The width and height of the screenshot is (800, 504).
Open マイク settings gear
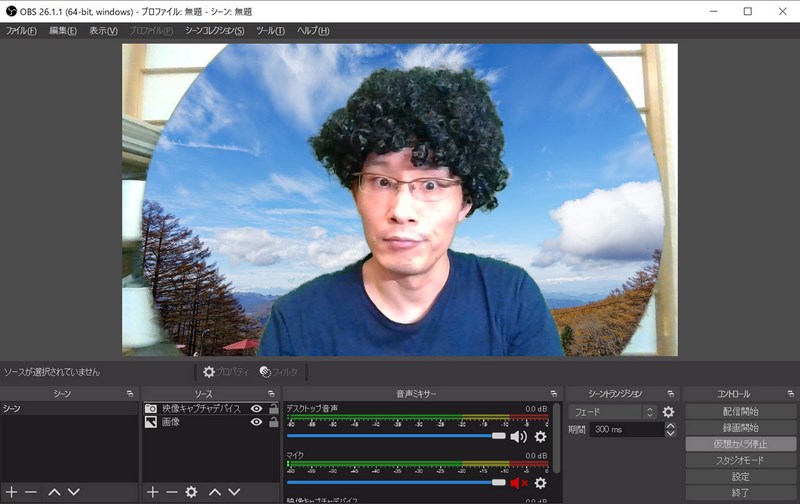540,483
